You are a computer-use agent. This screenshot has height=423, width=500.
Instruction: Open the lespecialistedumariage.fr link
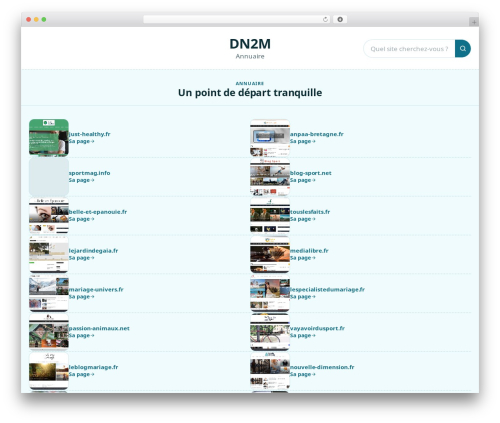click(327, 290)
